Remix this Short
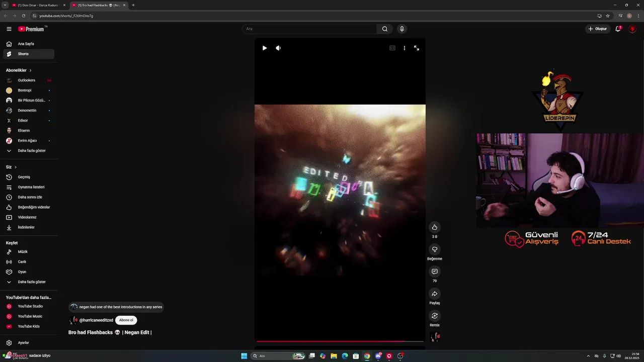The image size is (644, 362). click(x=435, y=316)
